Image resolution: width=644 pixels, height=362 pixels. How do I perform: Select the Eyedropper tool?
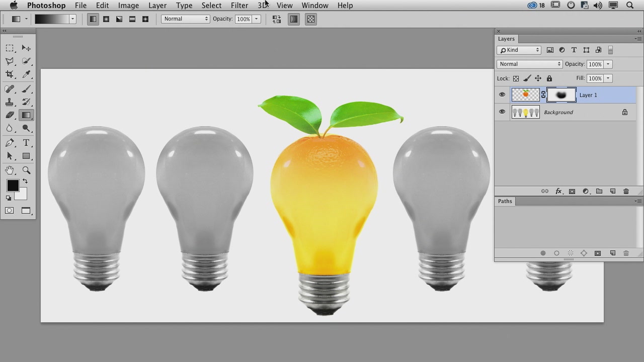pos(26,74)
